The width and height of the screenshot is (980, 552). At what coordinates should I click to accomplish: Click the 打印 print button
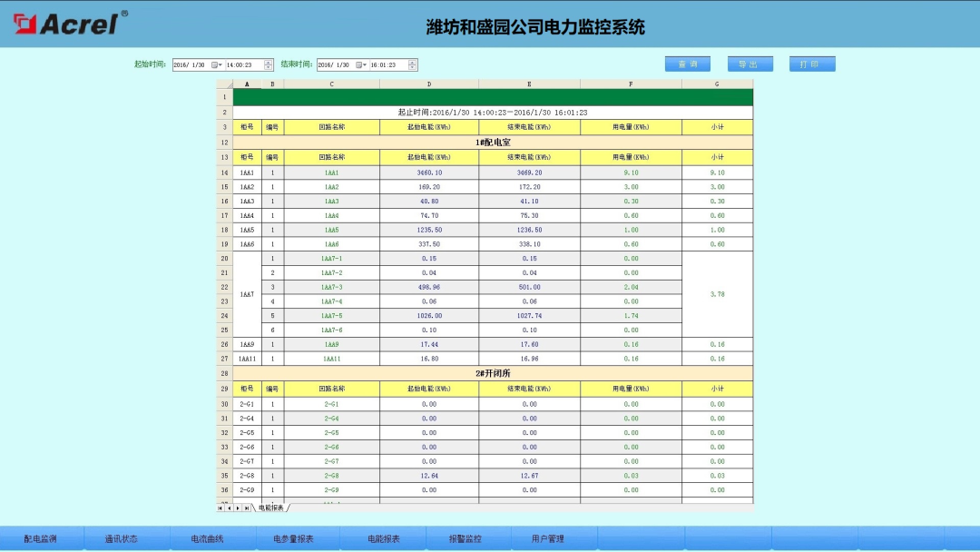pyautogui.click(x=812, y=64)
